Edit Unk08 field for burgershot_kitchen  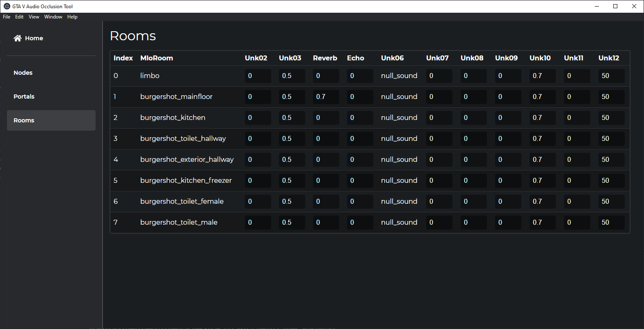point(473,118)
